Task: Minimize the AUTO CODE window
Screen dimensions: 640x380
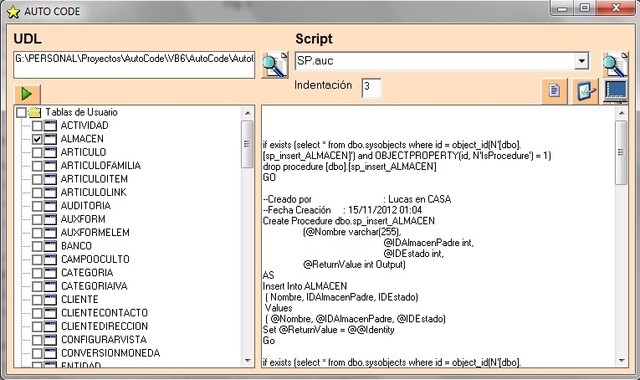Action: pyautogui.click(x=562, y=8)
